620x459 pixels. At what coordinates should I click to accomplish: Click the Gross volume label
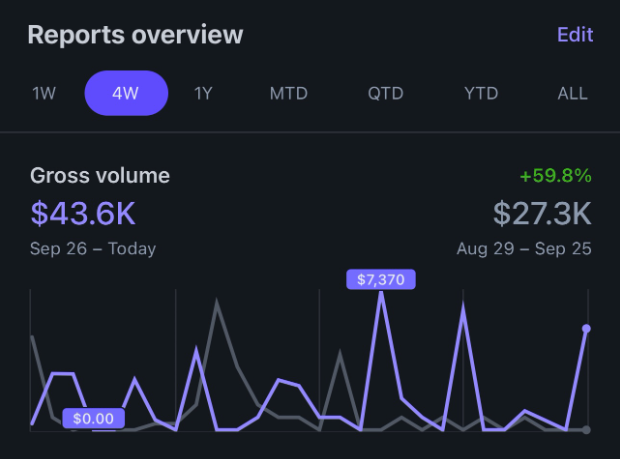click(100, 176)
